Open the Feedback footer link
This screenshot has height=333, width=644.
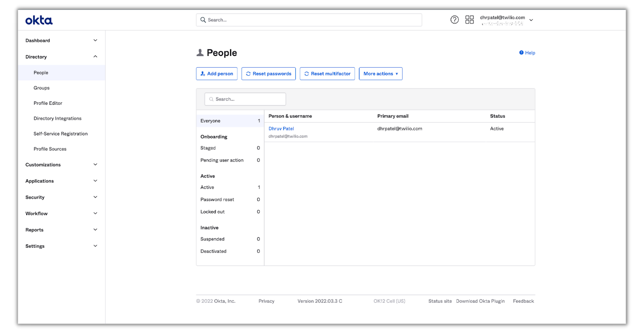coord(523,301)
